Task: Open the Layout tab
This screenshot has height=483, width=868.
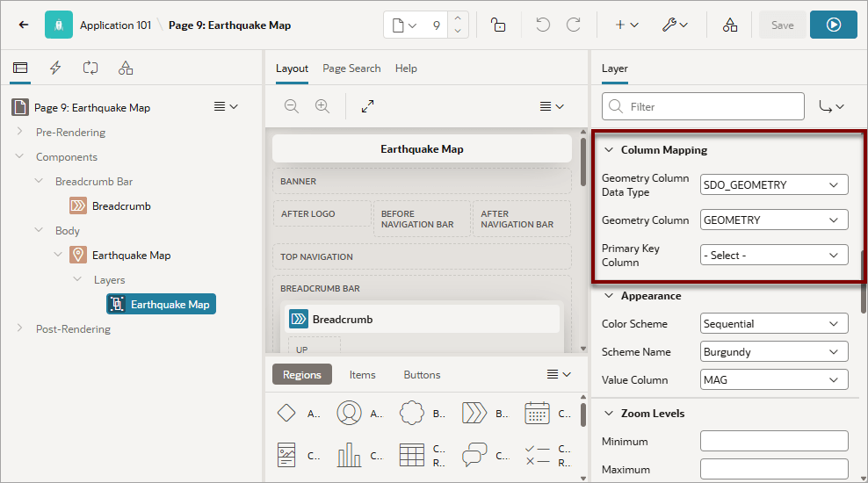Action: click(x=292, y=68)
